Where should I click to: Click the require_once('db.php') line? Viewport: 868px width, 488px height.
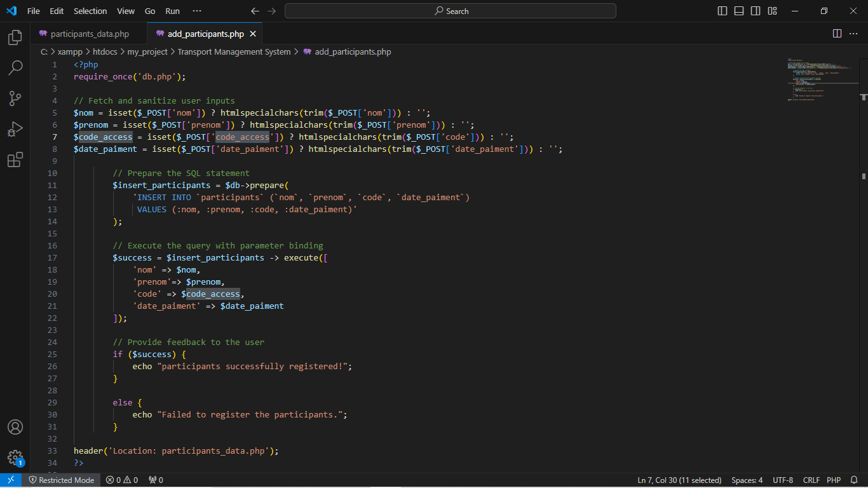click(130, 77)
